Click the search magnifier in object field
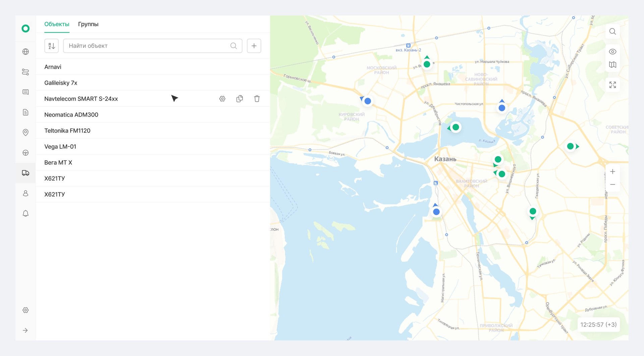Viewport: 644px width, 356px height. pos(234,46)
